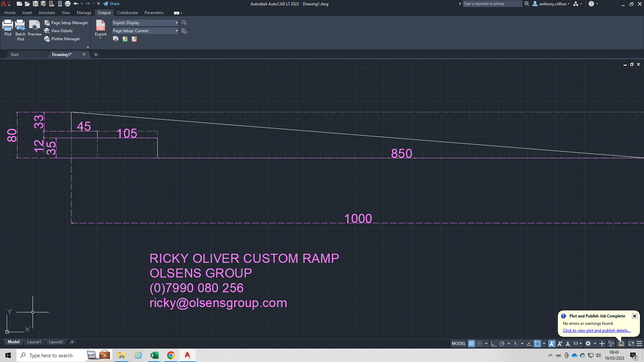Image resolution: width=644 pixels, height=362 pixels.
Task: Switch to the Annotate ribbon tab
Action: 47,13
